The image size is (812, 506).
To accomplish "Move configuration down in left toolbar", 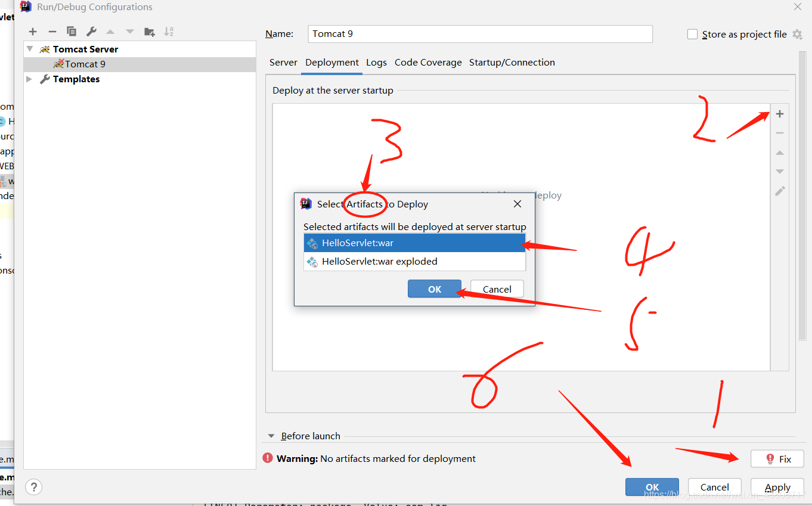I will point(130,32).
